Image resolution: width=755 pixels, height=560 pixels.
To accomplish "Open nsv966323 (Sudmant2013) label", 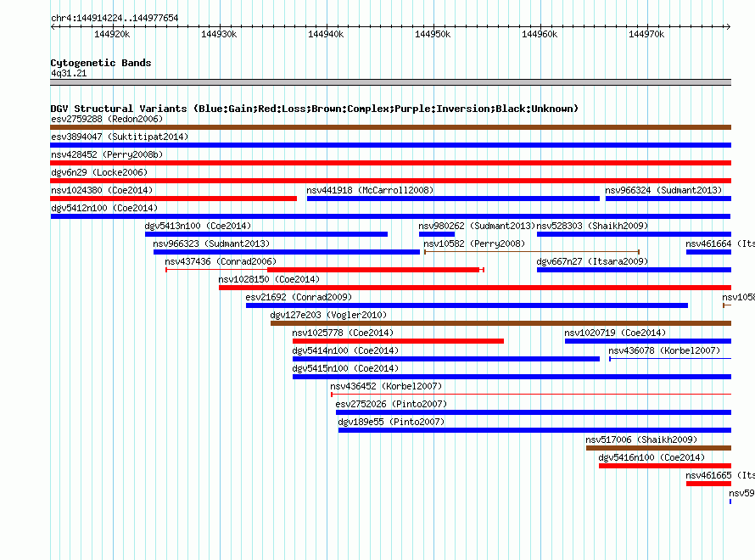I will pyautogui.click(x=211, y=244).
